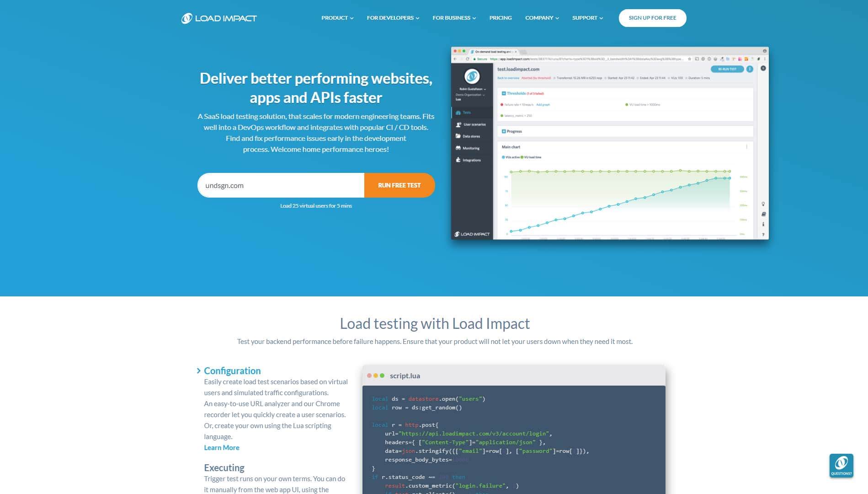
Task: Expand the Company dropdown menu
Action: point(542,18)
